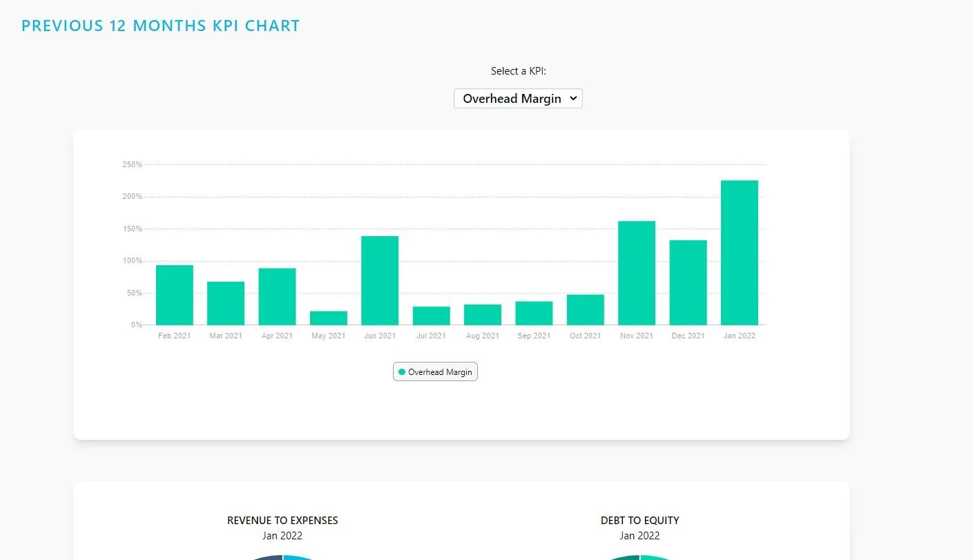Click the Nov 2021 bar in chart

(x=637, y=273)
